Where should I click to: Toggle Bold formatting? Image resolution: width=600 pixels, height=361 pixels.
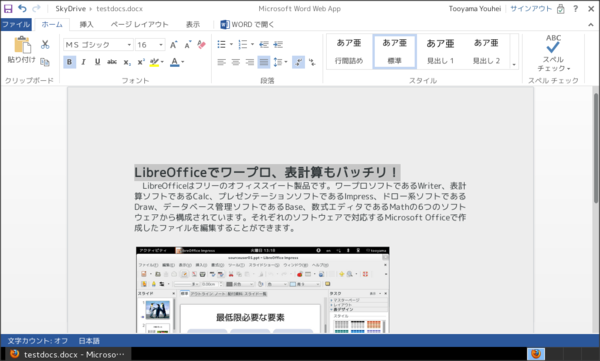69,62
